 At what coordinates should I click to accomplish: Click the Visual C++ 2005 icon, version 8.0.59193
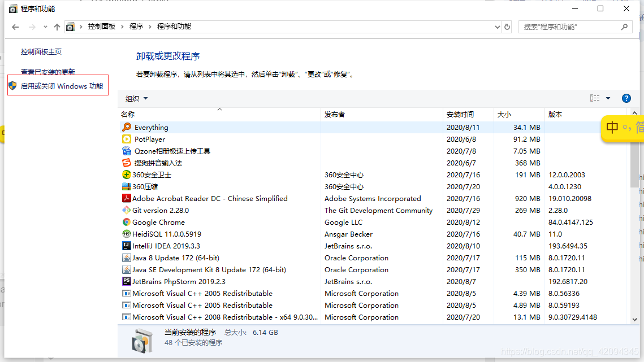[127, 306]
